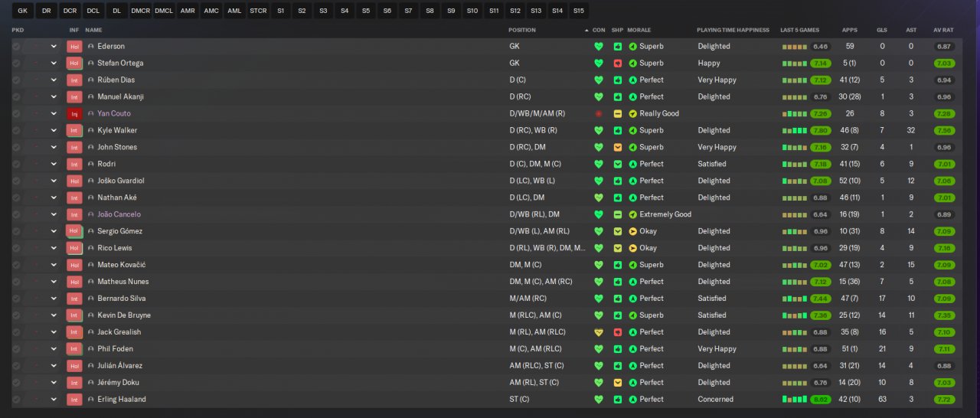Image resolution: width=980 pixels, height=418 pixels.
Task: Click player profile icon beside Rodri
Action: pos(91,164)
